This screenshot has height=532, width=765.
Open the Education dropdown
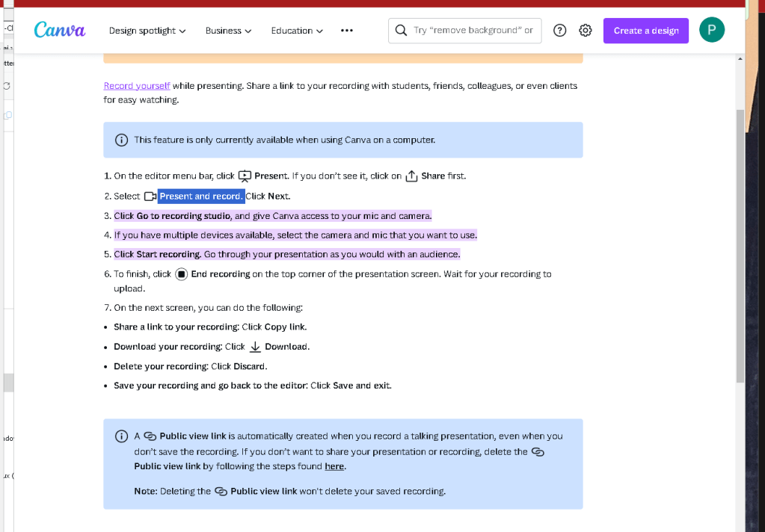(x=297, y=30)
